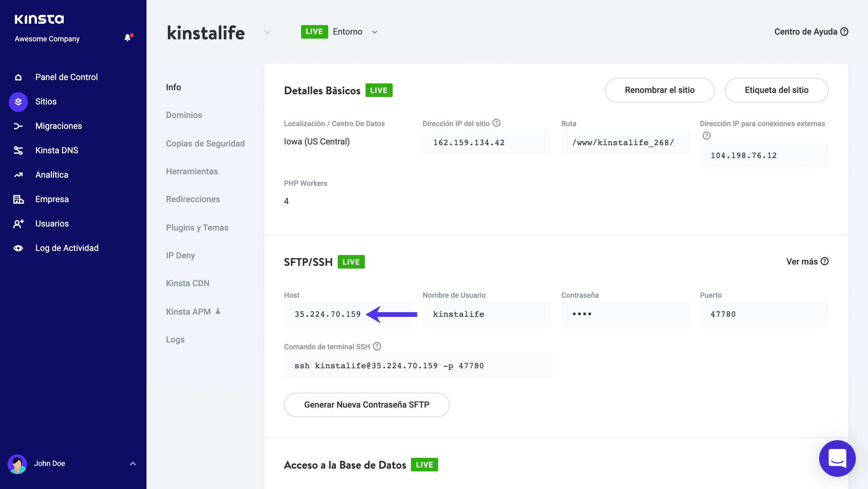The width and height of the screenshot is (868, 489).
Task: Open the Entorno environment dropdown
Action: point(374,32)
